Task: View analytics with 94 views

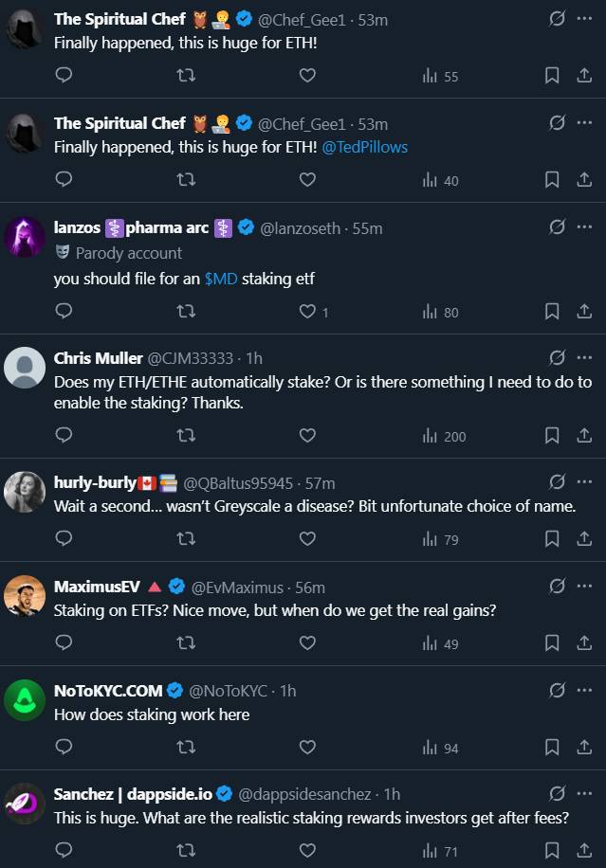Action: click(441, 748)
